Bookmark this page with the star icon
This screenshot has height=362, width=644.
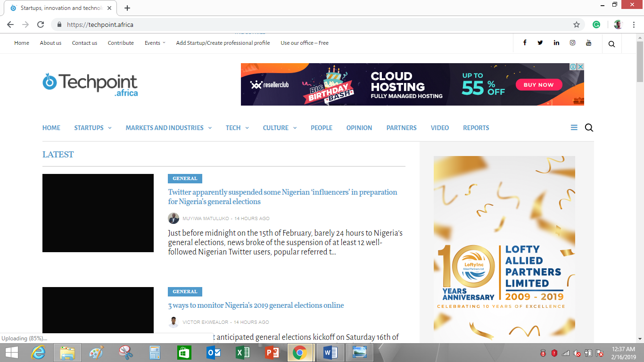pyautogui.click(x=577, y=25)
